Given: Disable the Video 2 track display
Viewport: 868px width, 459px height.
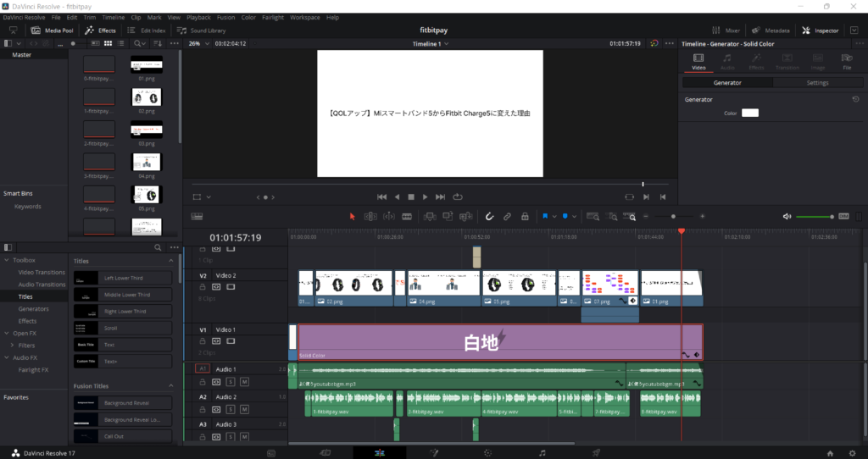Looking at the screenshot, I should [231, 287].
